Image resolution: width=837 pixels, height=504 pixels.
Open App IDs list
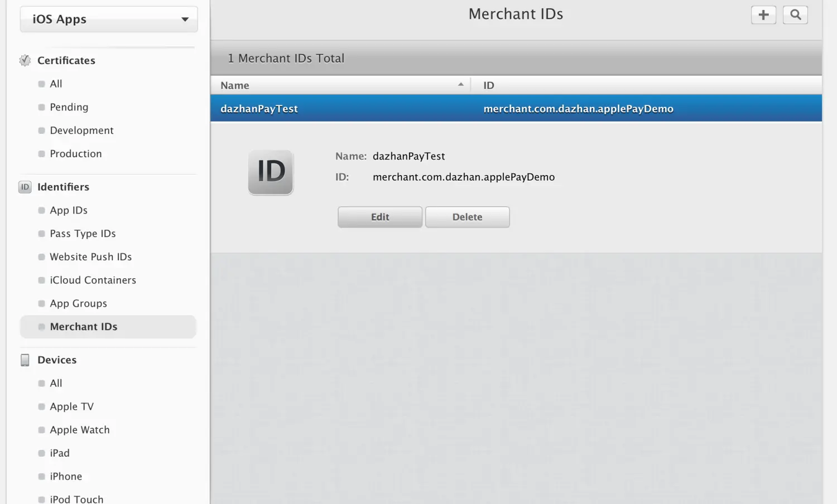(x=69, y=210)
